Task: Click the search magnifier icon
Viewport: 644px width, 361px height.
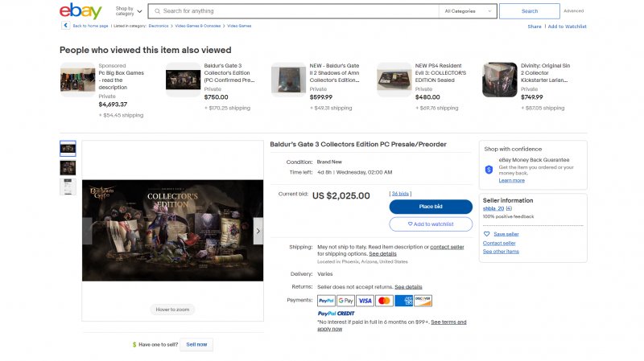Action: point(157,11)
